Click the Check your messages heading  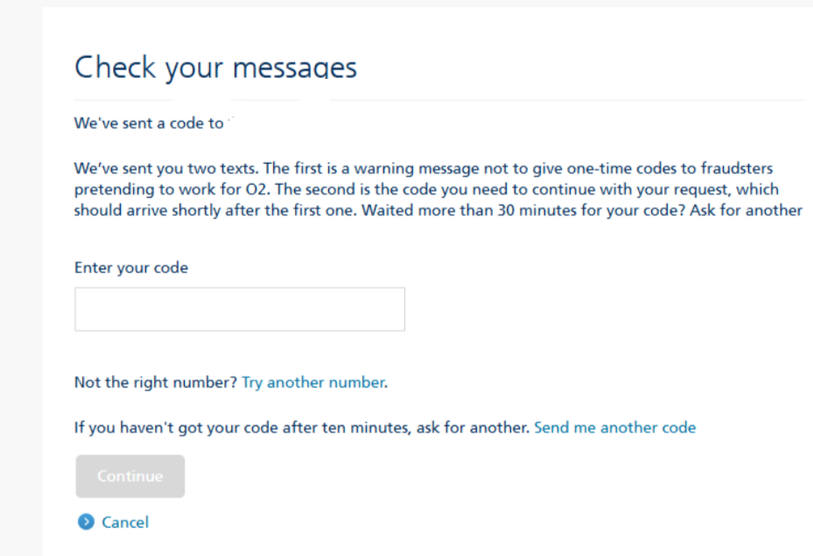[215, 67]
